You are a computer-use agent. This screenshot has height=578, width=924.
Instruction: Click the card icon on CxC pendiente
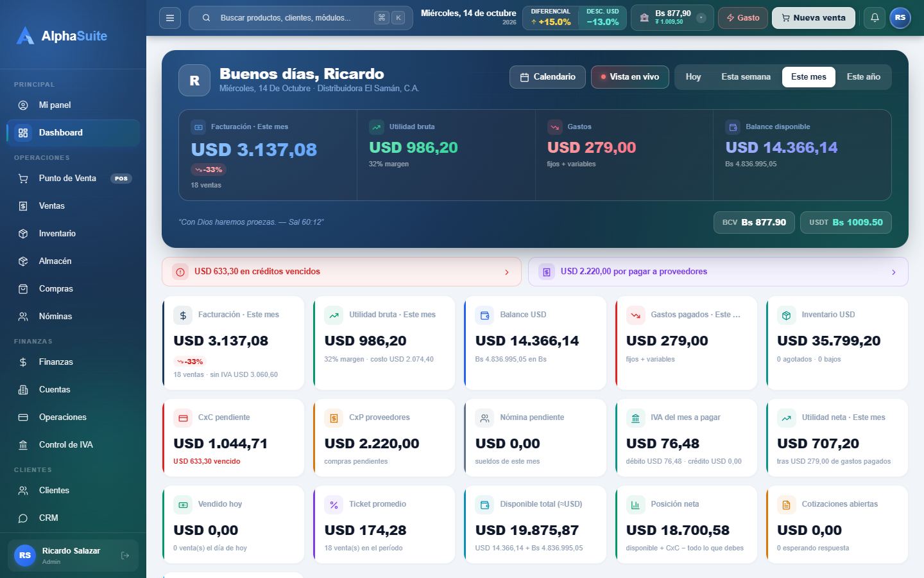[x=183, y=418]
